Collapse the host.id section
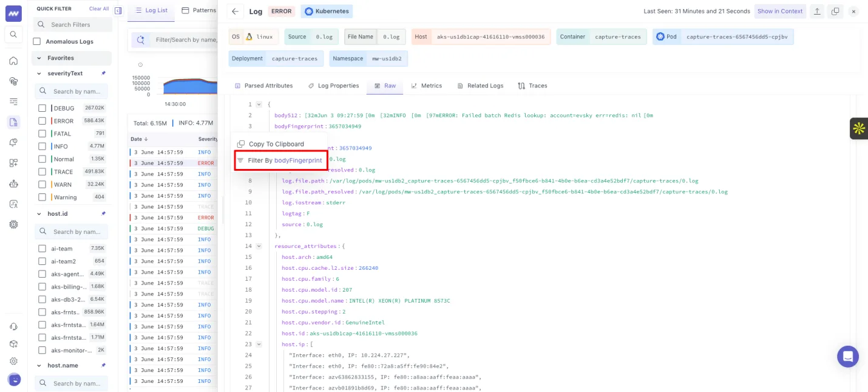The width and height of the screenshot is (868, 392). [x=38, y=214]
